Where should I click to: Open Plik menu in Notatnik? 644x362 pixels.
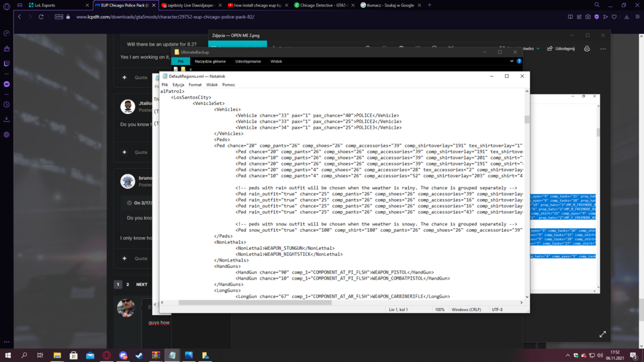pos(165,84)
